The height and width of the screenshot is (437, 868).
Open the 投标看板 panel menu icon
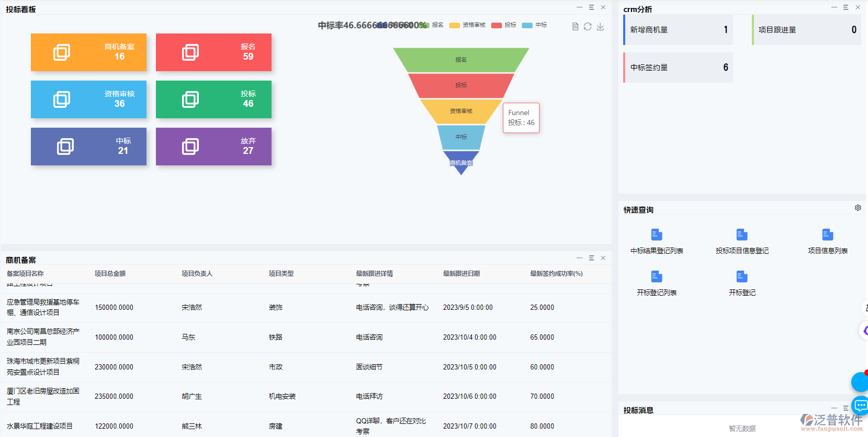click(x=591, y=7)
